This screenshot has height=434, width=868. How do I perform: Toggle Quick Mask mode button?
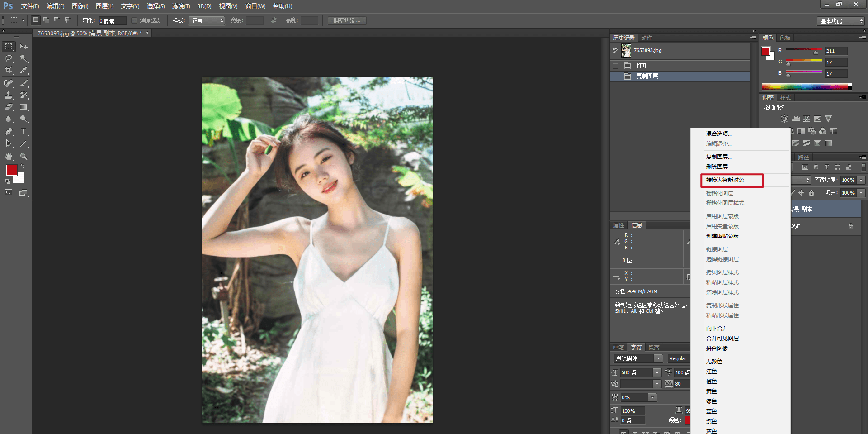[9, 192]
